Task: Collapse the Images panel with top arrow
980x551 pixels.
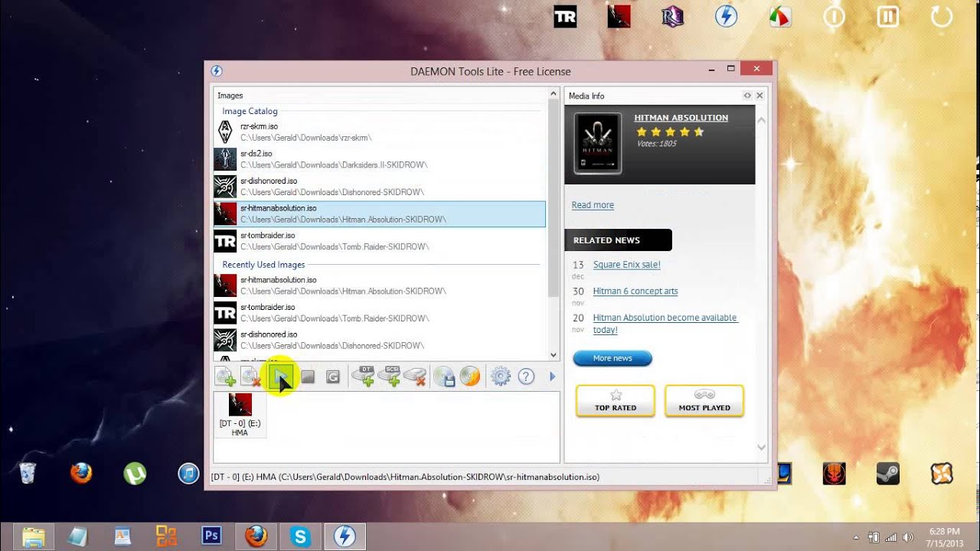Action: click(x=554, y=93)
